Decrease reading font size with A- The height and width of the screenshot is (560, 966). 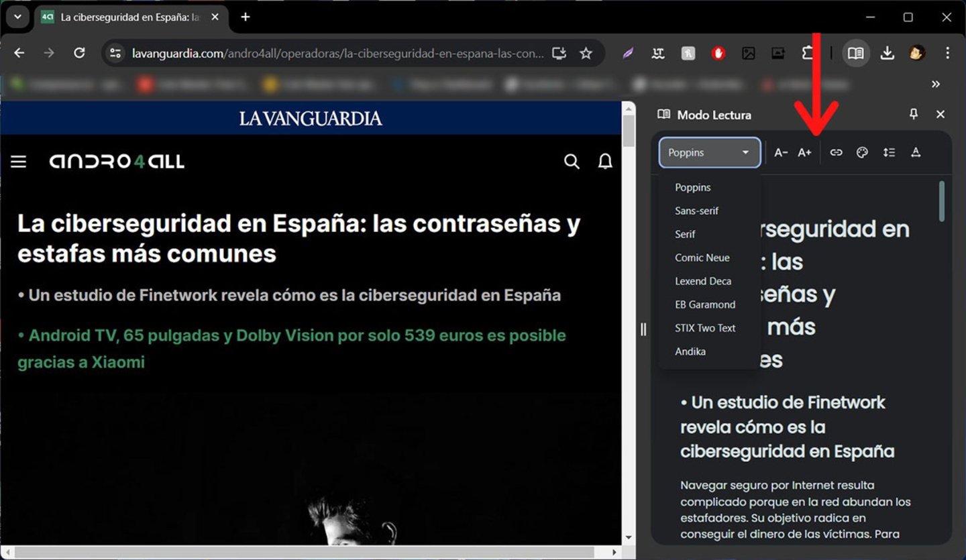pos(781,152)
